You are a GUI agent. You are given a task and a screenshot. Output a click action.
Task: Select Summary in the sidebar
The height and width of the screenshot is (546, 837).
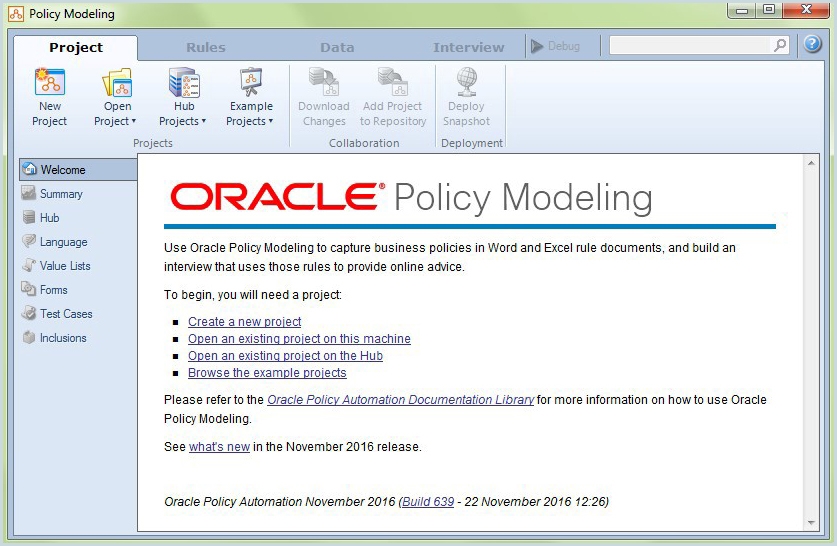[x=61, y=194]
